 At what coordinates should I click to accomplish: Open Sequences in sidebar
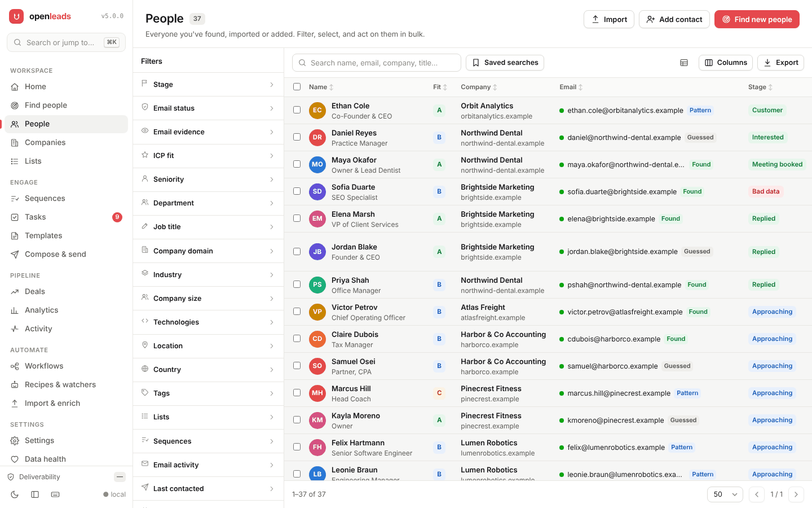click(x=66, y=198)
